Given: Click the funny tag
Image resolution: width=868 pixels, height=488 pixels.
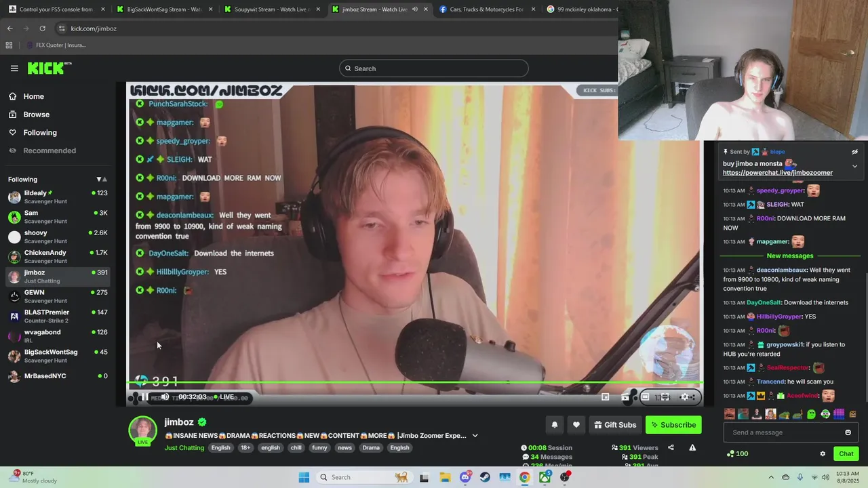Looking at the screenshot, I should point(319,447).
